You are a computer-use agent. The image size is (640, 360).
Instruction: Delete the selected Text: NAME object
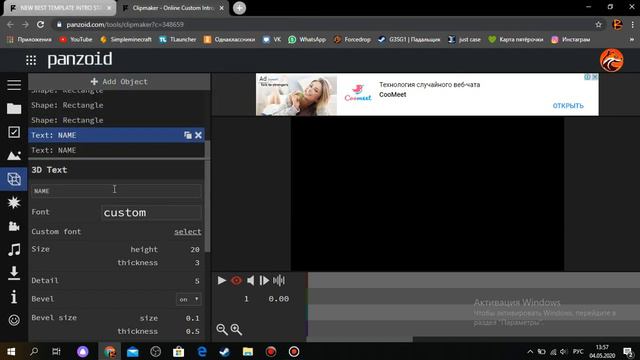(x=198, y=135)
